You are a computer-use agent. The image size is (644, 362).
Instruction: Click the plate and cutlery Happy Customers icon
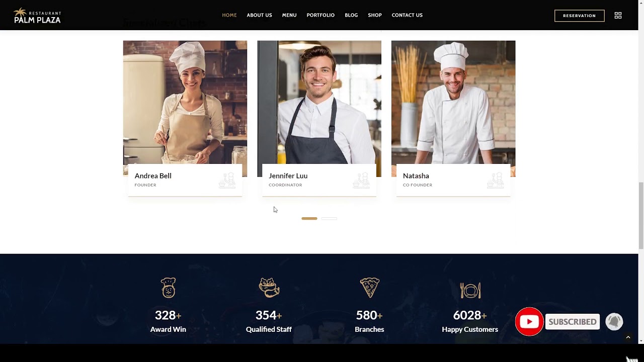pyautogui.click(x=470, y=290)
